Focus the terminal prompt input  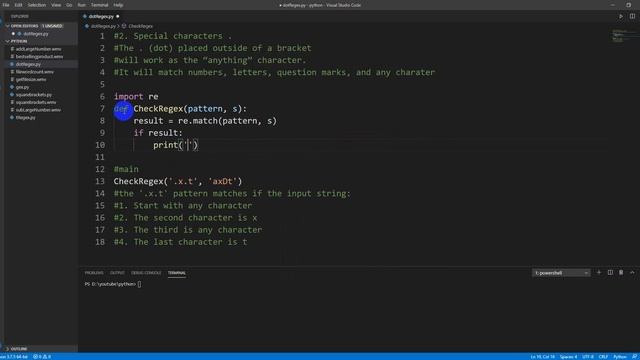tap(140, 284)
